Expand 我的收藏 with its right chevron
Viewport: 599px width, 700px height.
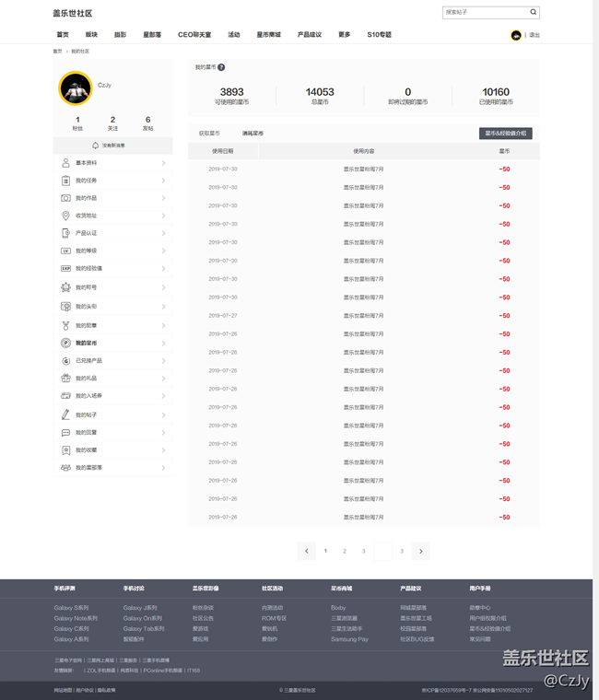163,450
